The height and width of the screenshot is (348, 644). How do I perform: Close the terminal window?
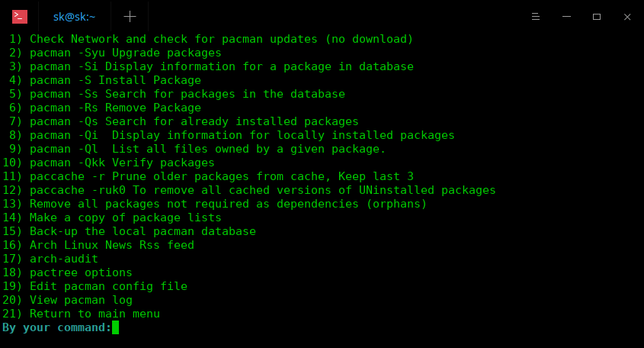(627, 17)
